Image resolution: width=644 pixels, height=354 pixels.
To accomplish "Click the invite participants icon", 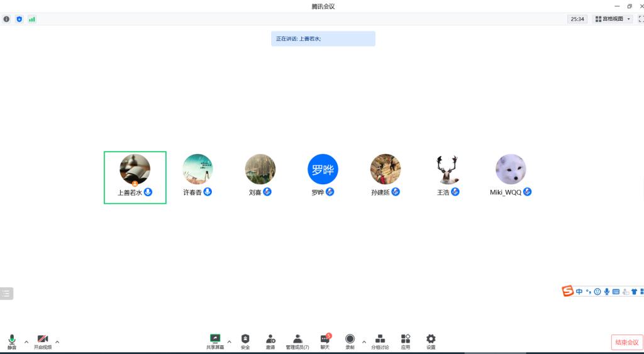I will click(270, 341).
